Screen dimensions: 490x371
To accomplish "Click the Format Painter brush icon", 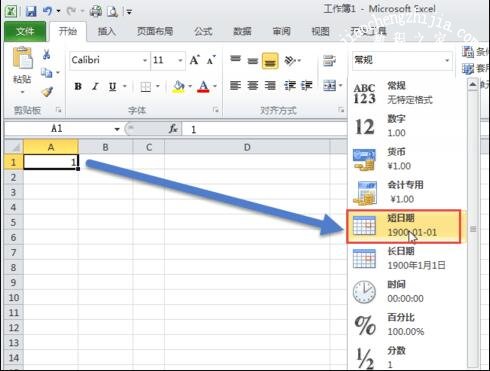I will click(47, 91).
